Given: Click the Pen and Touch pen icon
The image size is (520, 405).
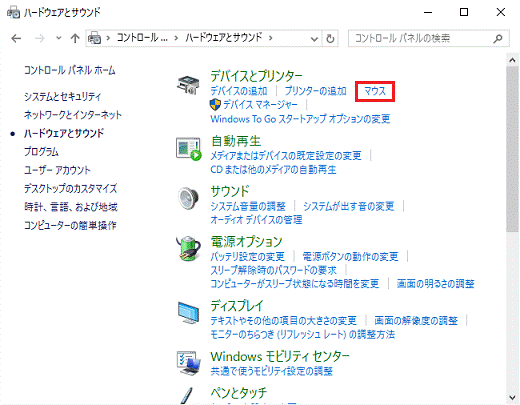Looking at the screenshot, I should pyautogui.click(x=188, y=395).
